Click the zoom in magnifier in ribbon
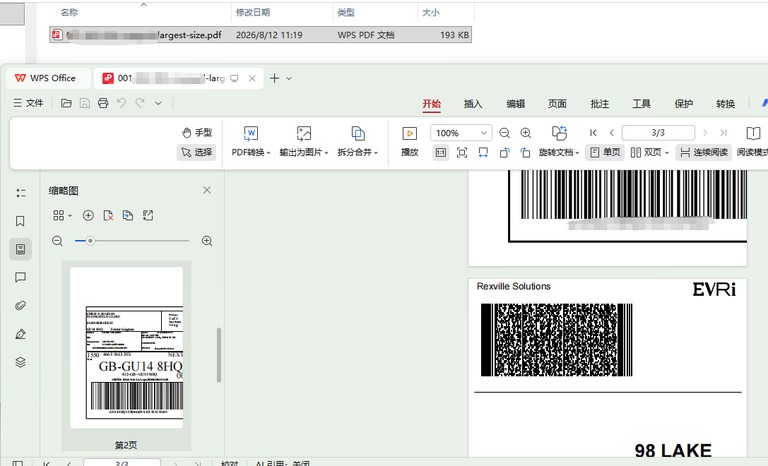The height and width of the screenshot is (466, 768). [x=526, y=133]
